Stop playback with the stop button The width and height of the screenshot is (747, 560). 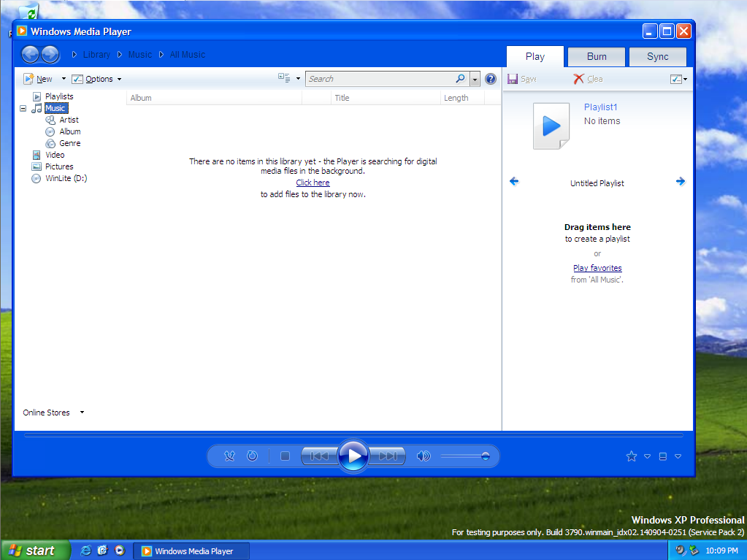pyautogui.click(x=285, y=456)
